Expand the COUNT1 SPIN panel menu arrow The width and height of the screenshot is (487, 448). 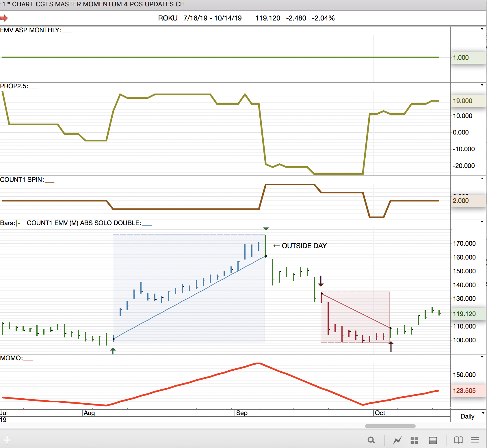tap(482, 179)
